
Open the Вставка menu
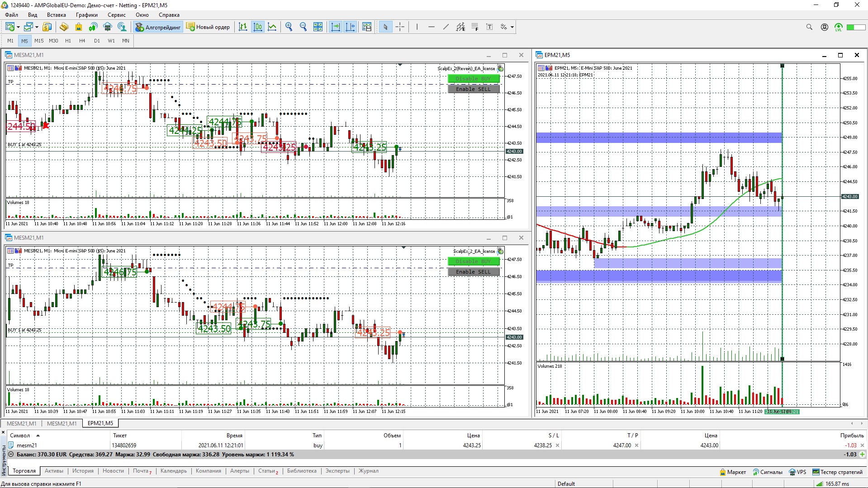coord(57,15)
